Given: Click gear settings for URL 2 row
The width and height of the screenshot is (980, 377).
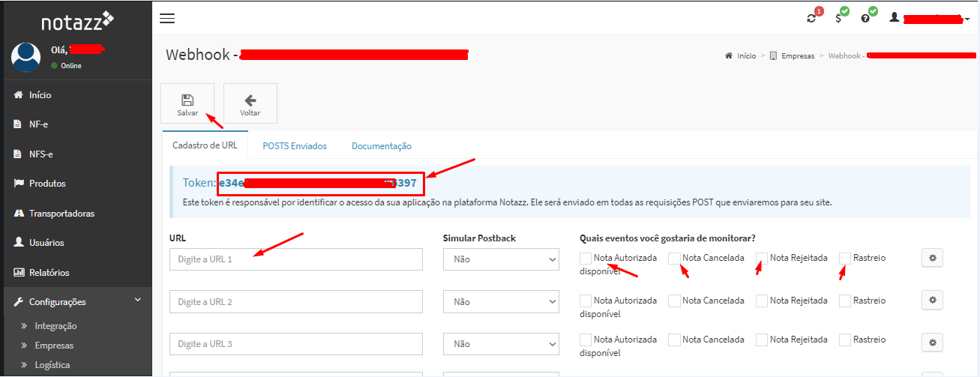Looking at the screenshot, I should click(x=932, y=300).
